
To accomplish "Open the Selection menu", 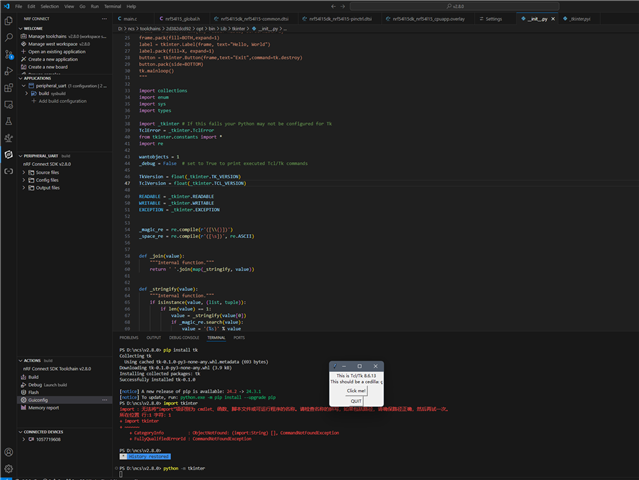I will pos(50,6).
